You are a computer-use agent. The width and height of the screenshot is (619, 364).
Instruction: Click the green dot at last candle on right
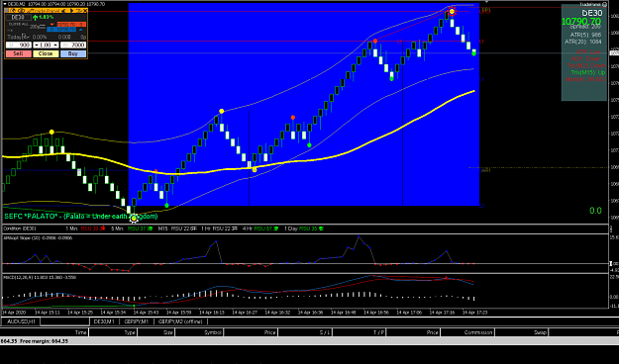tap(473, 53)
